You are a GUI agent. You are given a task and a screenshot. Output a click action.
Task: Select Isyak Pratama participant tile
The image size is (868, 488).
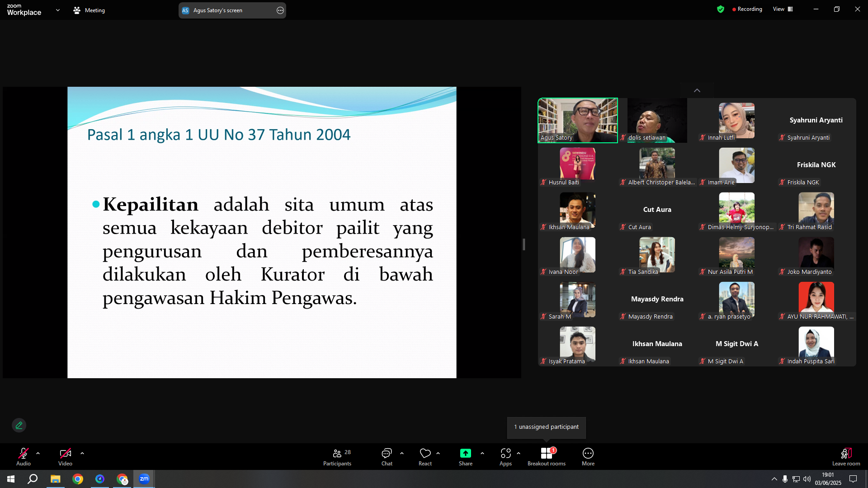pos(578,344)
